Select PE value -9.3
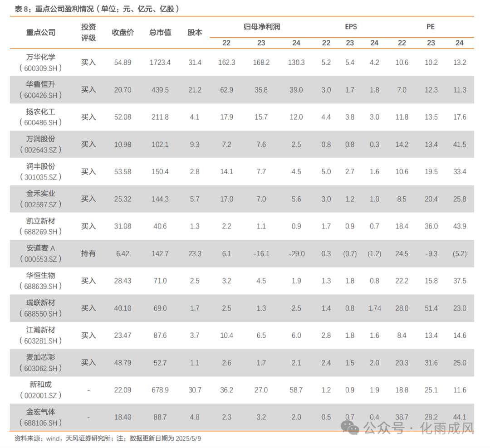 click(x=431, y=253)
